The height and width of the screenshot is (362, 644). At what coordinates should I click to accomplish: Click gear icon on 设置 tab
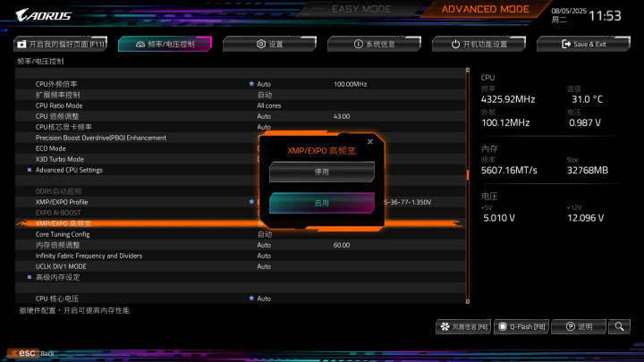(x=261, y=44)
